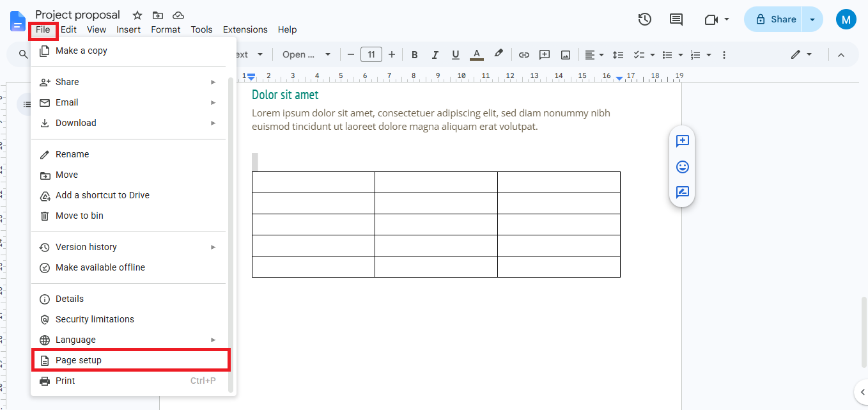Screen dimensions: 868x410
Task: Open more toolbar options (three dots)
Action: click(724, 55)
